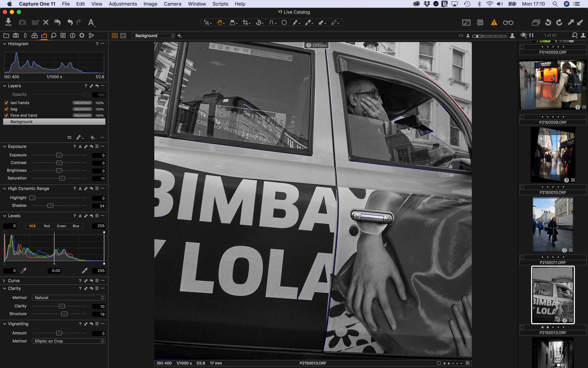The width and height of the screenshot is (588, 368).
Task: Click Exposure panel auto-adjust A button
Action: [80, 147]
